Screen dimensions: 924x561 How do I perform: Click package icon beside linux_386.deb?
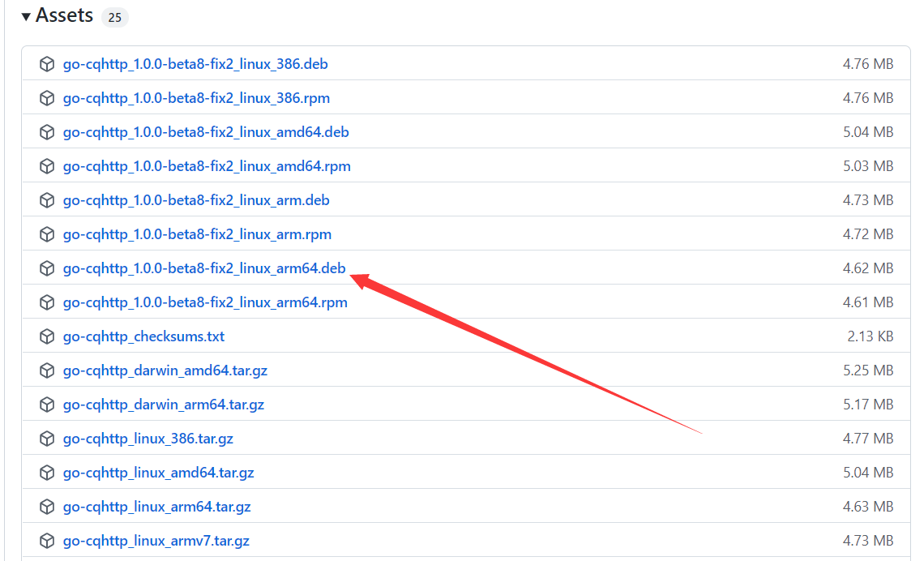[47, 64]
